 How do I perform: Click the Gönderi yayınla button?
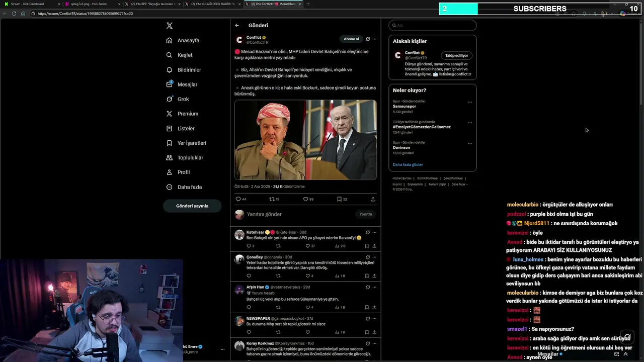click(x=192, y=206)
